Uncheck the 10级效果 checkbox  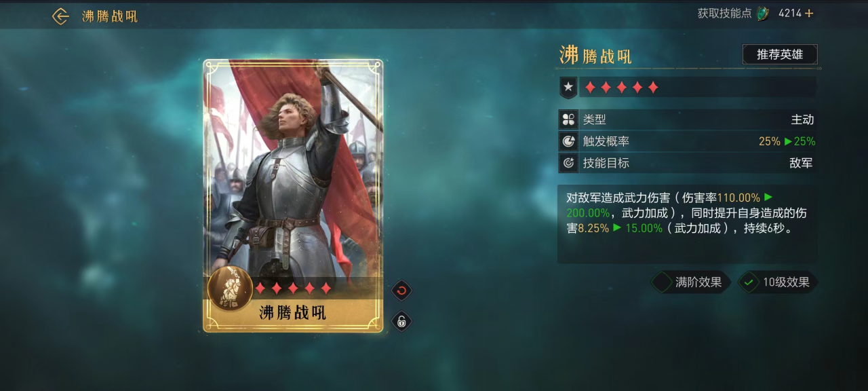pos(749,282)
